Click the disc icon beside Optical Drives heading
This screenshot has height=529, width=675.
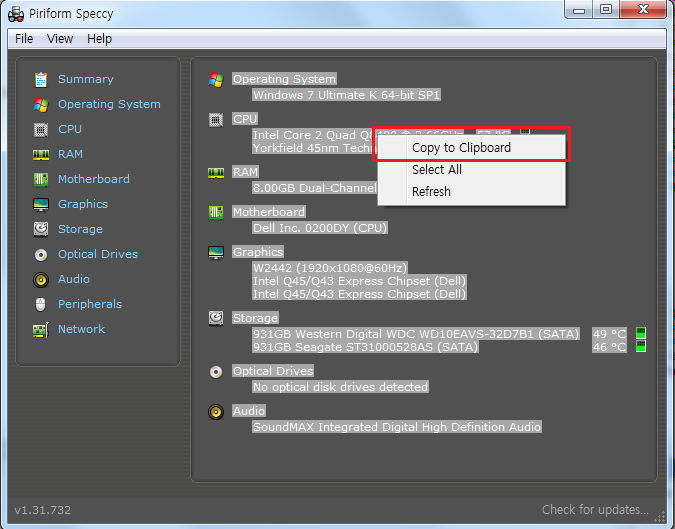pos(216,371)
